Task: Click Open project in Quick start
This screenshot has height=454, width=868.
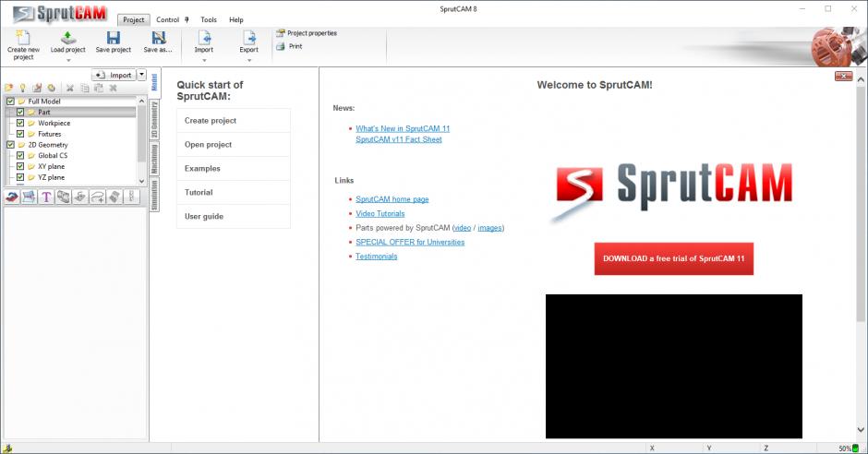Action: 233,144
